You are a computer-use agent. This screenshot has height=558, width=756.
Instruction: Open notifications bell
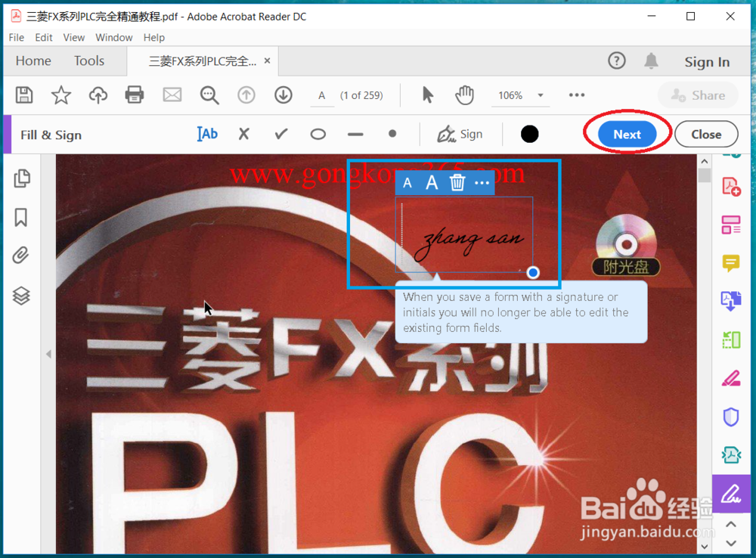[x=652, y=60]
